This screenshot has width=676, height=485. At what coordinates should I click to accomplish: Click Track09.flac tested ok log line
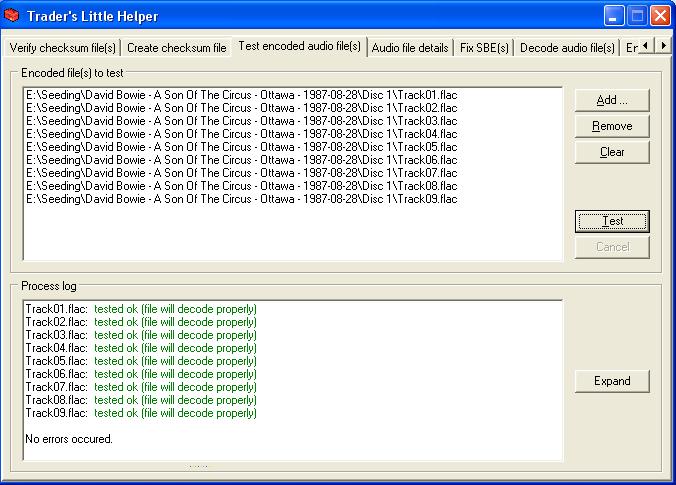[x=141, y=413]
